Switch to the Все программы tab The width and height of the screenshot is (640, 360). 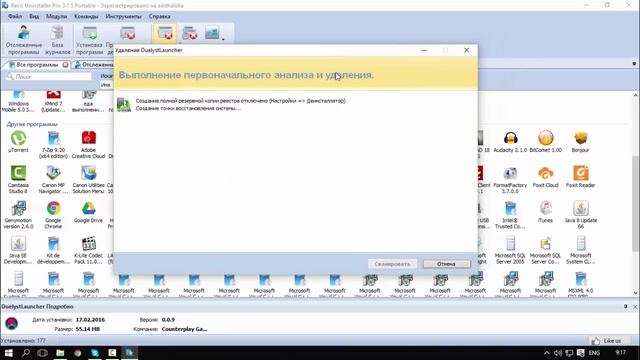(x=36, y=65)
